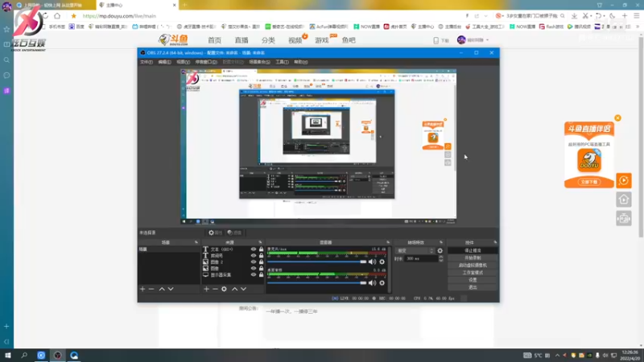Adjust transition duration stepper arrows
The height and width of the screenshot is (362, 644).
(x=440, y=258)
